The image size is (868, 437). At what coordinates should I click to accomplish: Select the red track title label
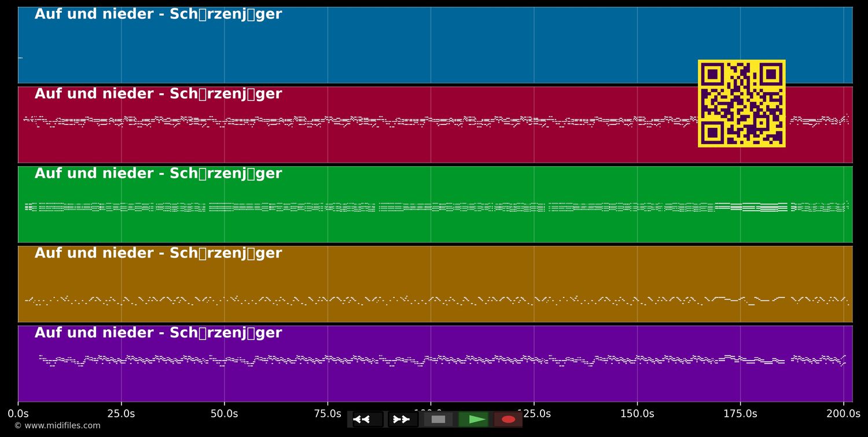158,94
